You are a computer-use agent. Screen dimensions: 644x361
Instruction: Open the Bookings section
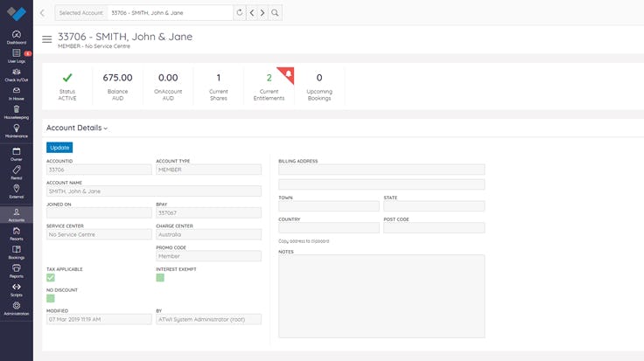17,253
